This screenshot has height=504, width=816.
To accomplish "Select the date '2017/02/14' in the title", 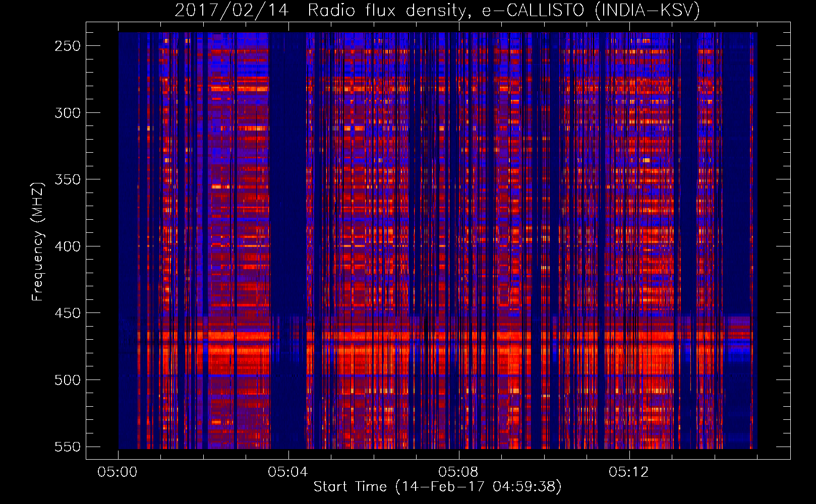I will pos(232,10).
